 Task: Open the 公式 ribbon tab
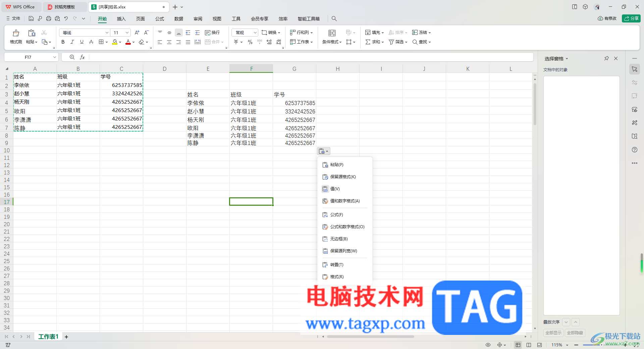point(160,19)
